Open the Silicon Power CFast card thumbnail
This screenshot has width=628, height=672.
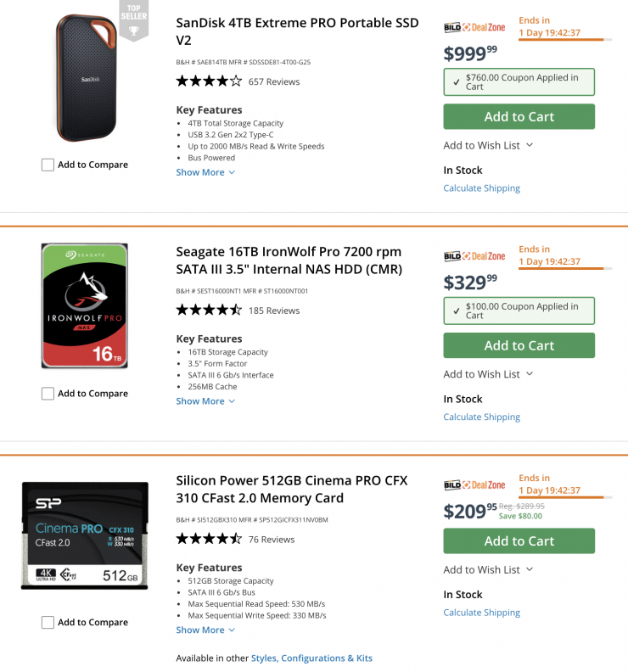tap(85, 535)
